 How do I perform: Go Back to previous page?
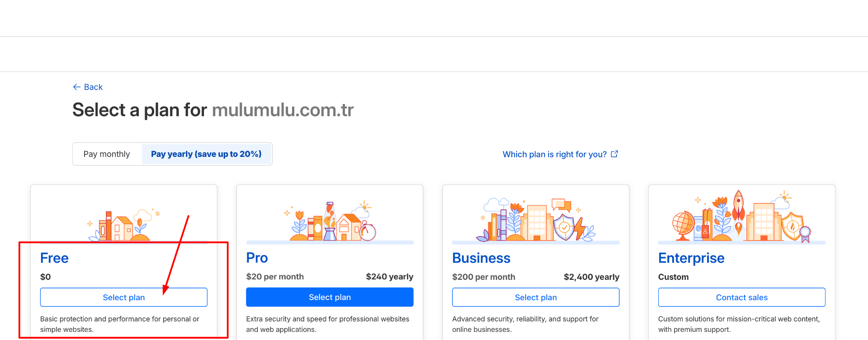pos(93,87)
